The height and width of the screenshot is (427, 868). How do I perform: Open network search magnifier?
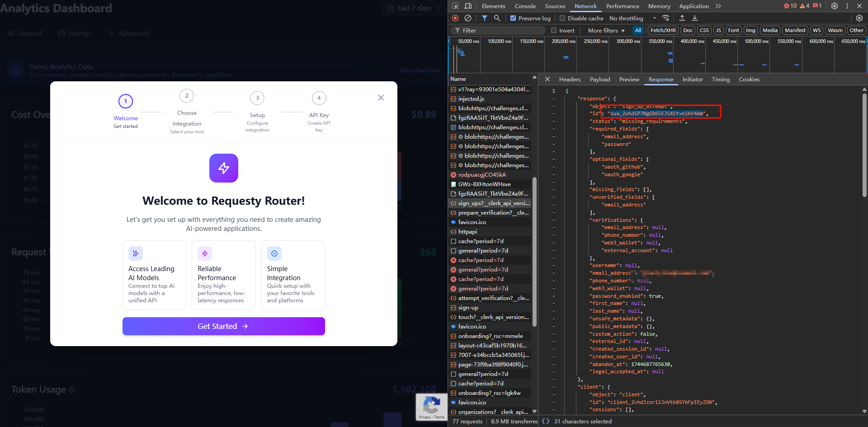[497, 18]
